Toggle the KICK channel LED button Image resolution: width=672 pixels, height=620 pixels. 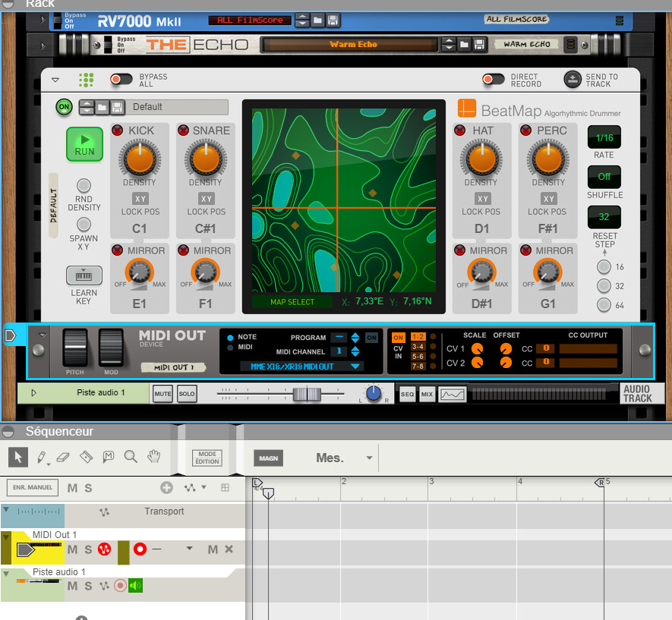117,131
